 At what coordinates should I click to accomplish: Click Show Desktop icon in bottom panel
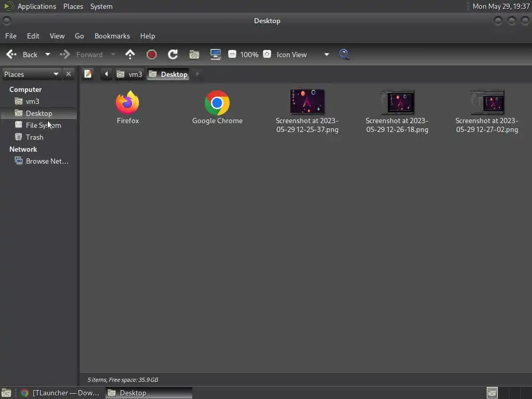tap(6, 393)
